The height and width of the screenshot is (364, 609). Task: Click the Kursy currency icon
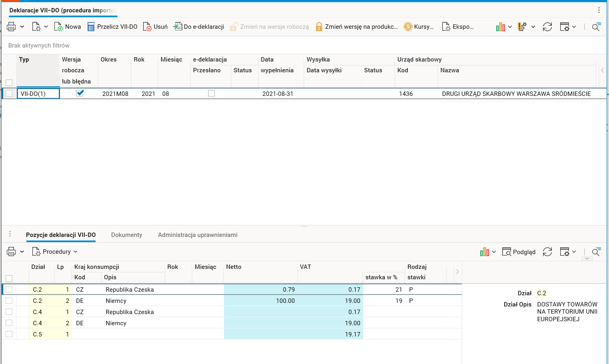408,27
